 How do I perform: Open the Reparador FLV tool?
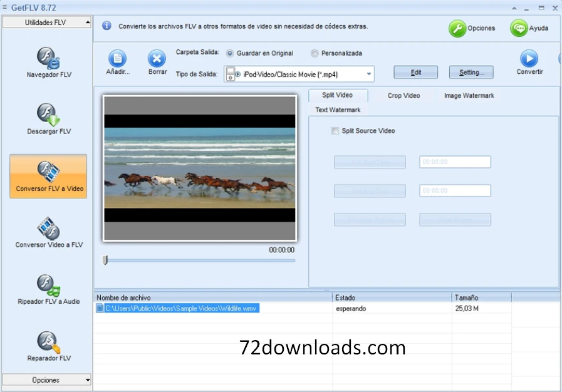48,343
